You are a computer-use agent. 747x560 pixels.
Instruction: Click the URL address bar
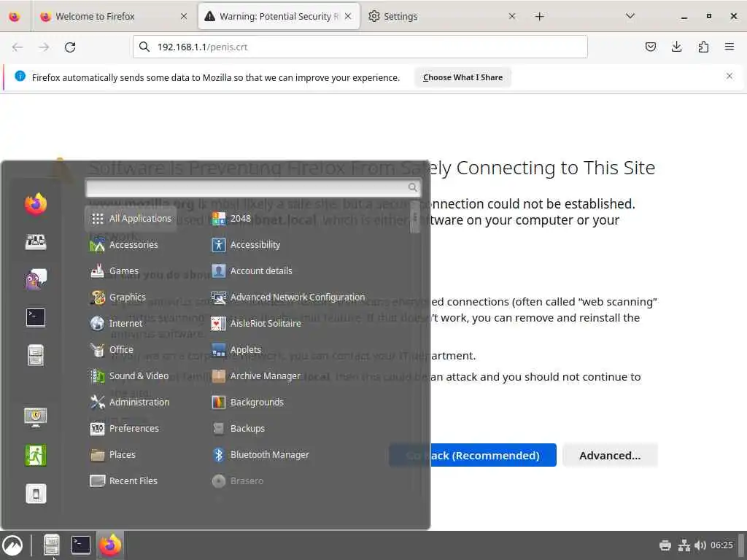click(x=360, y=47)
